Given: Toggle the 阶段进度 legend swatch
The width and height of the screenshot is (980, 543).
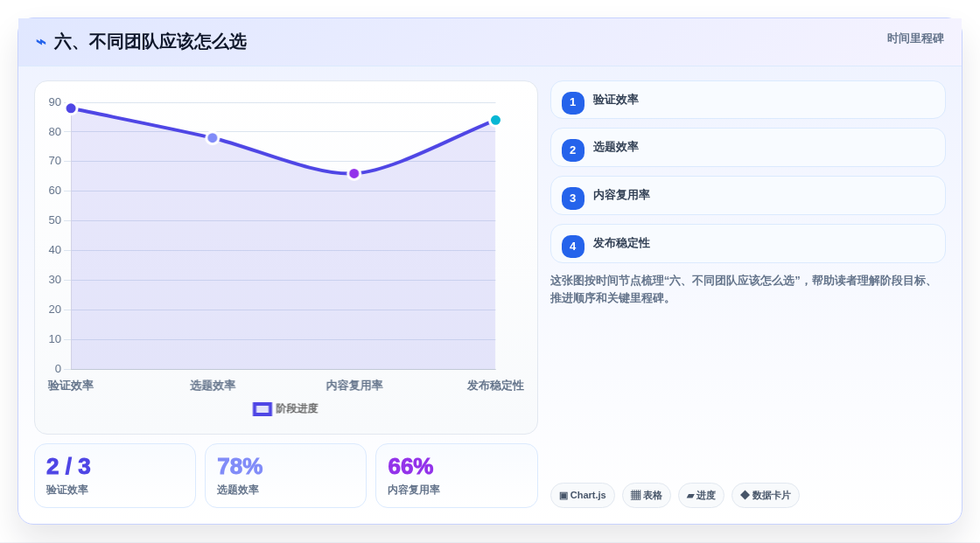Looking at the screenshot, I should click(x=262, y=408).
